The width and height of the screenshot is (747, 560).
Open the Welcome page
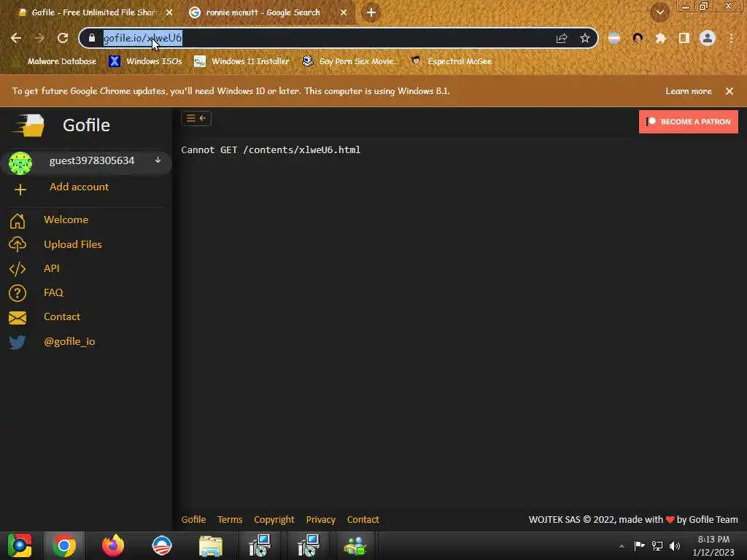pos(66,219)
